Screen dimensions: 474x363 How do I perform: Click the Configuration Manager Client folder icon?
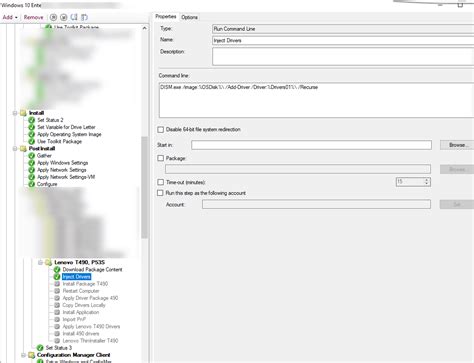pyautogui.click(x=32, y=355)
